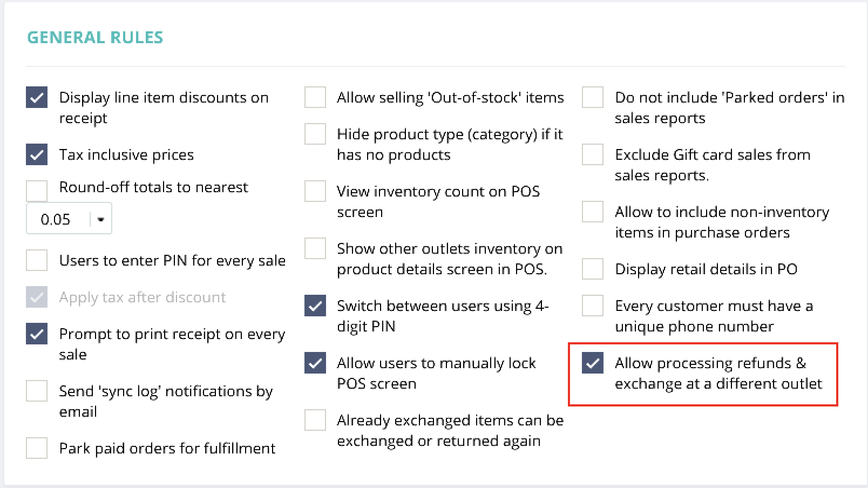The image size is (868, 488).
Task: Enable Allow selling 'Out-of-stock' items
Action: (x=315, y=98)
